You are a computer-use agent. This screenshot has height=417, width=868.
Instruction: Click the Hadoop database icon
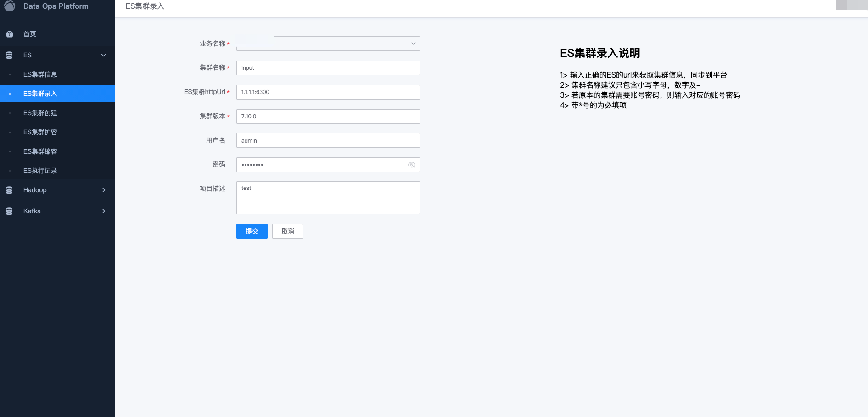9,190
